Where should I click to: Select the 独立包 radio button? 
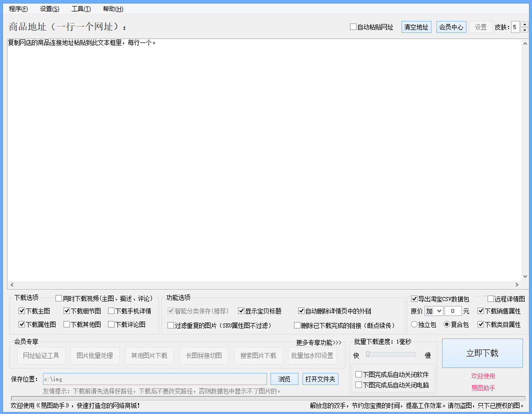click(x=414, y=324)
